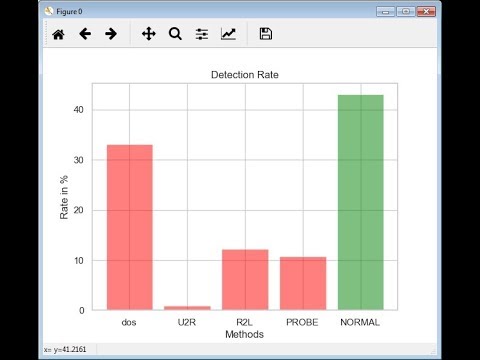This screenshot has height=360, width=480.
Task: Click the 40 y-axis tick label
Action: [79, 110]
